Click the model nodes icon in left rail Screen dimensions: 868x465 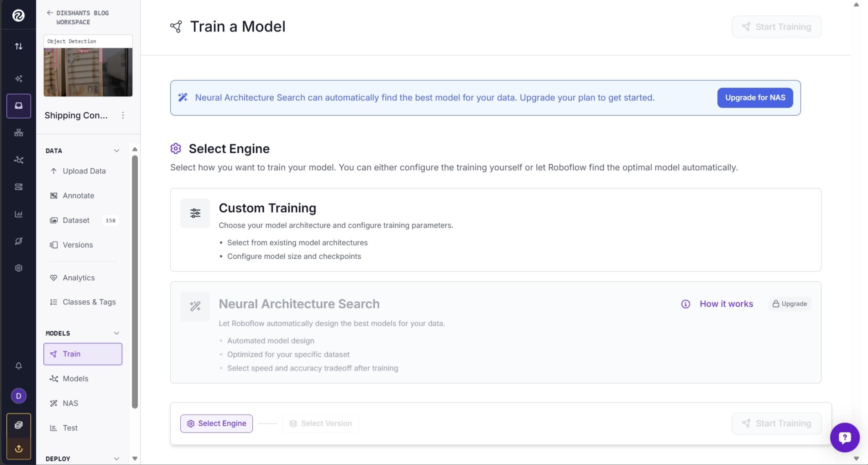click(19, 160)
